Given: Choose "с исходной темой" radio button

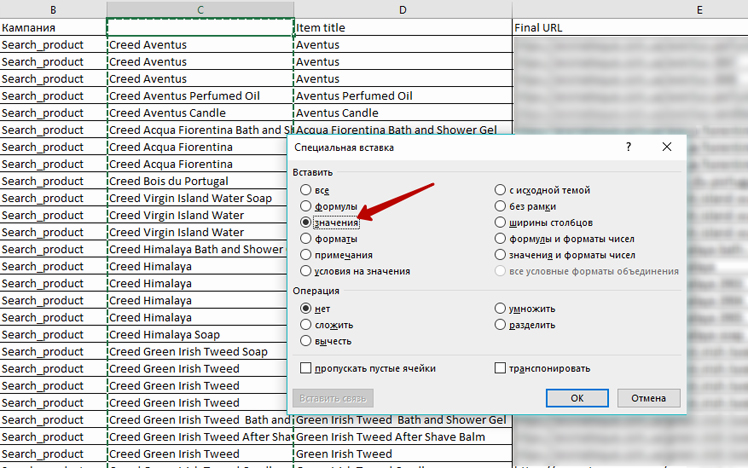Looking at the screenshot, I should pyautogui.click(x=500, y=190).
